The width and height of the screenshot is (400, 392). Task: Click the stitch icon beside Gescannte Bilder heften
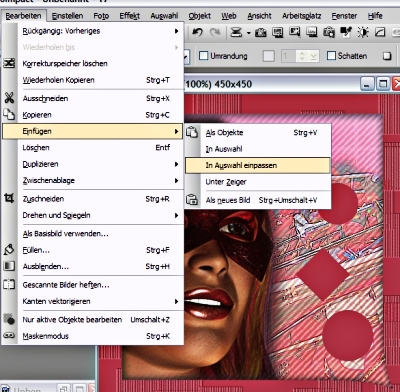tap(9, 284)
